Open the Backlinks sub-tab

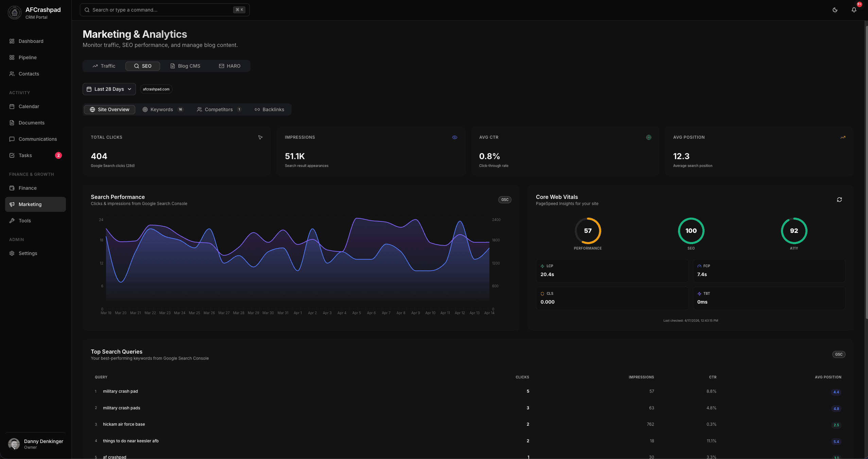[x=270, y=109]
